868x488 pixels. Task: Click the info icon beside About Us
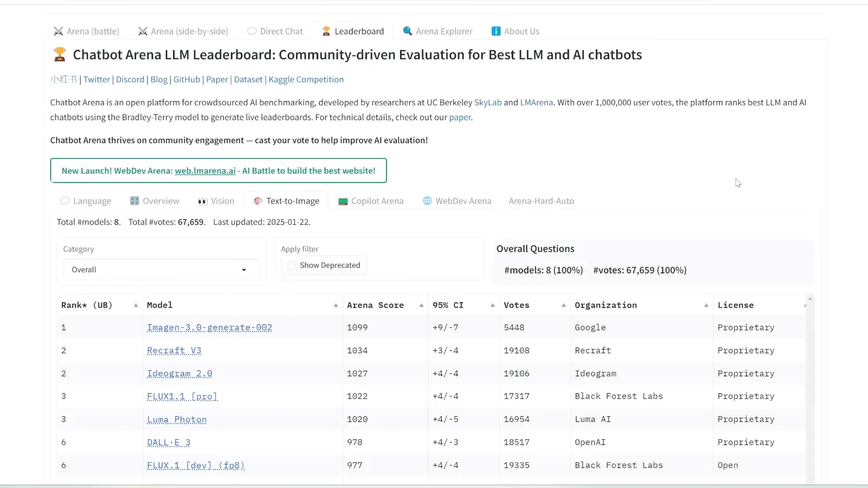tap(496, 31)
